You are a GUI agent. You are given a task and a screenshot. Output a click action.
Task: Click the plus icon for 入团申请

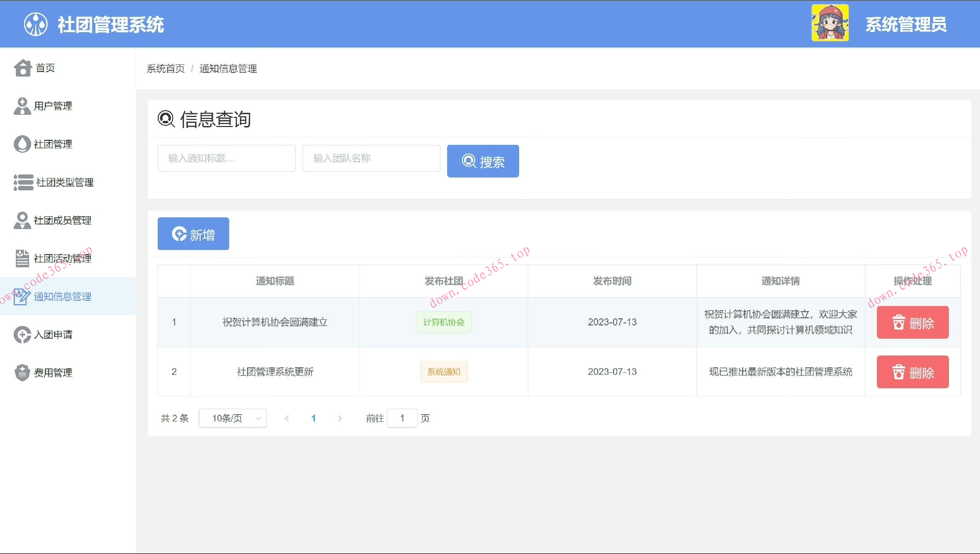[x=21, y=335]
